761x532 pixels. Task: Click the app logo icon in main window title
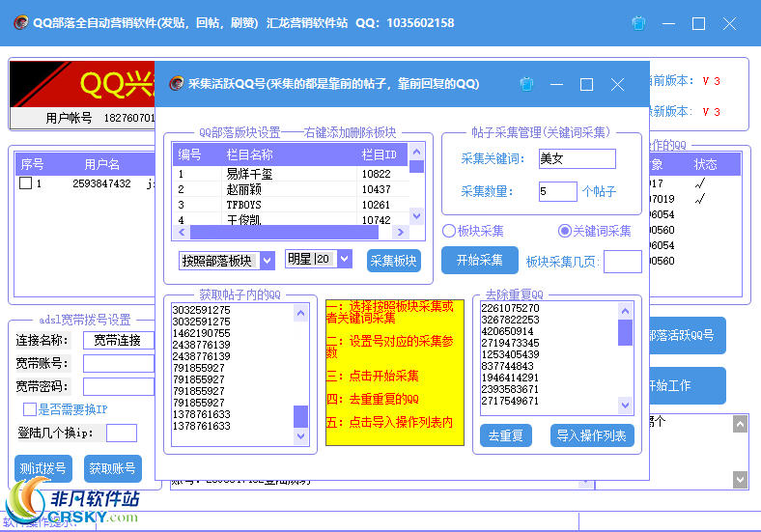click(21, 23)
